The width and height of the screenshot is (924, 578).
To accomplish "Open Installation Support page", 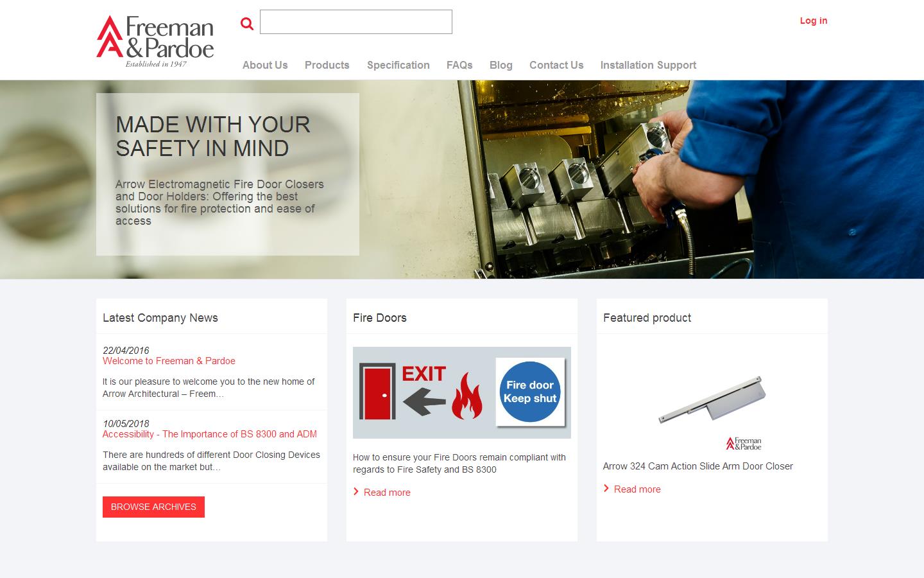I will point(648,65).
